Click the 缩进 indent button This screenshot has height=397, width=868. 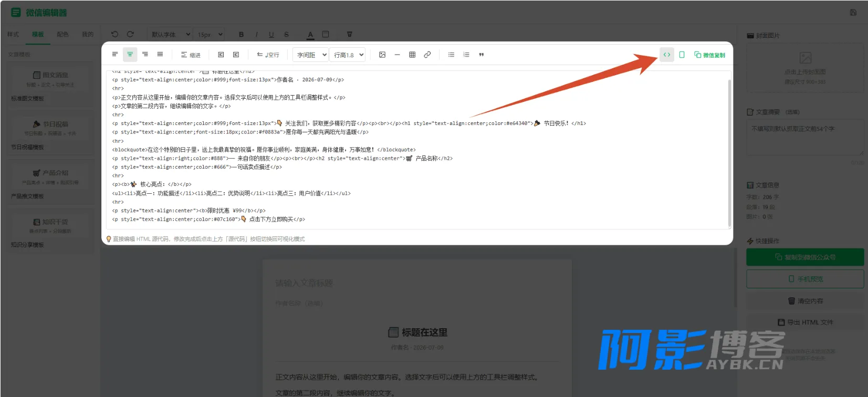tap(191, 55)
